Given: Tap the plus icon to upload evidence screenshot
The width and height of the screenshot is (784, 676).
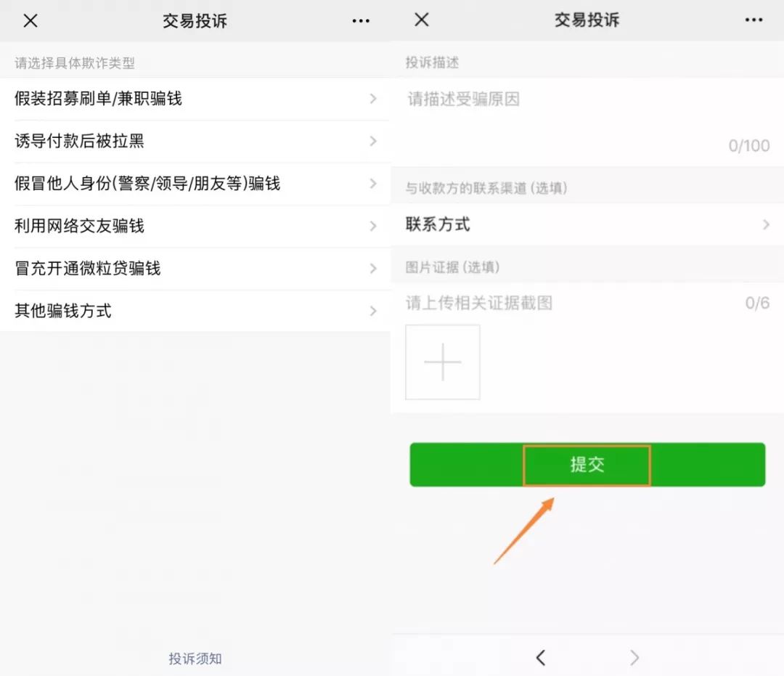Looking at the screenshot, I should (442, 362).
